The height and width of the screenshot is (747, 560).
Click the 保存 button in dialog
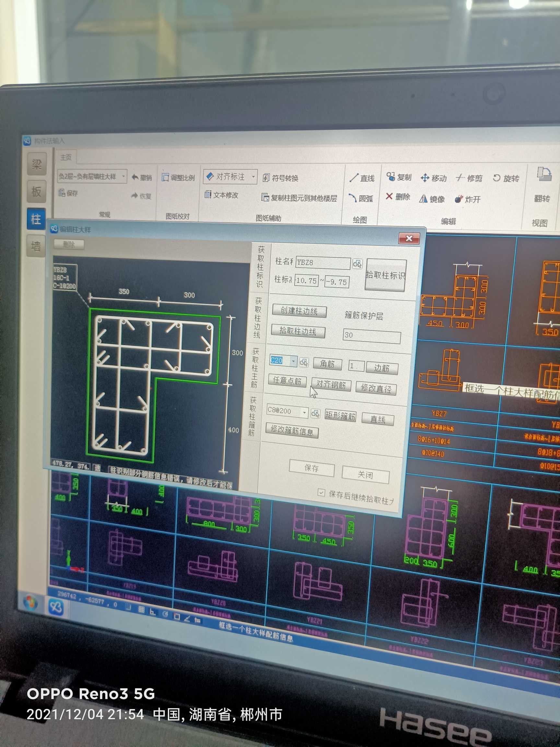click(312, 468)
